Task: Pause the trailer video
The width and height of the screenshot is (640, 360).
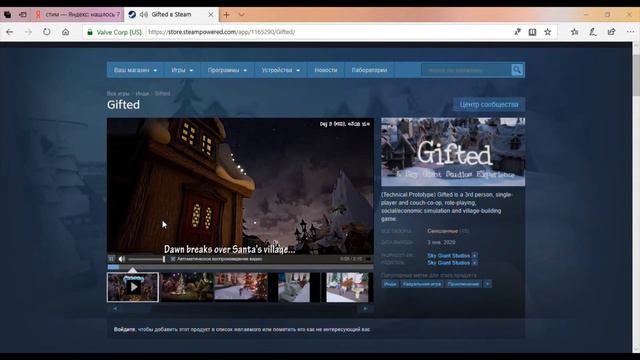Action: (111, 259)
